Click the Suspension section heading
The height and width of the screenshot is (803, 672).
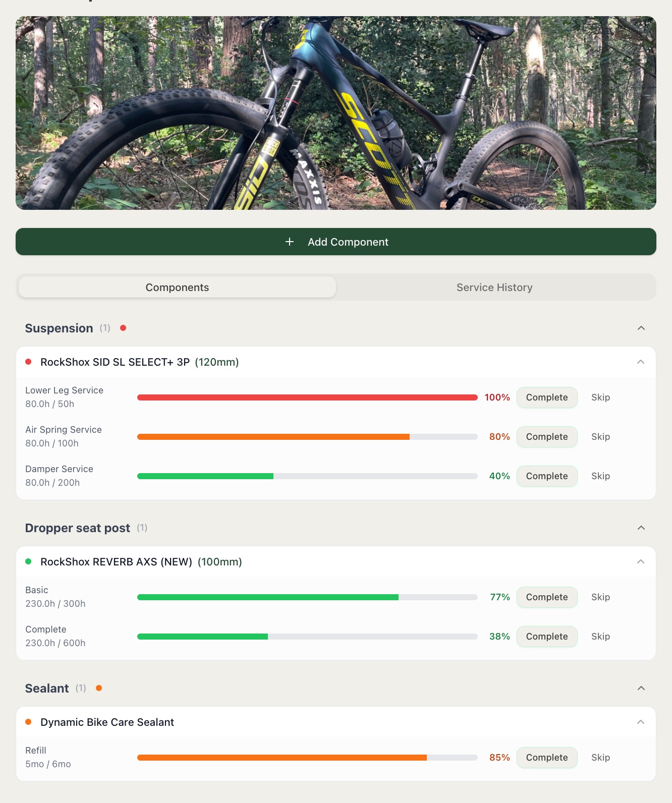point(59,328)
